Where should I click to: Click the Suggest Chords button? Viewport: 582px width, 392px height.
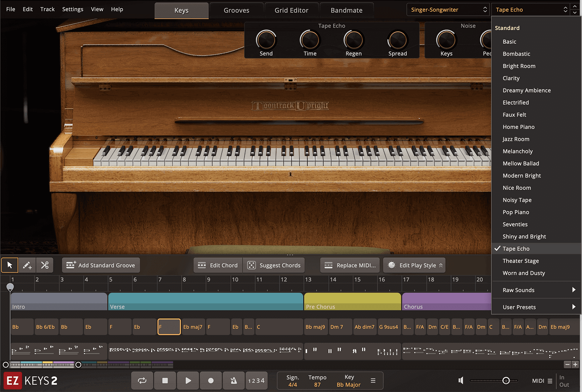pyautogui.click(x=274, y=265)
